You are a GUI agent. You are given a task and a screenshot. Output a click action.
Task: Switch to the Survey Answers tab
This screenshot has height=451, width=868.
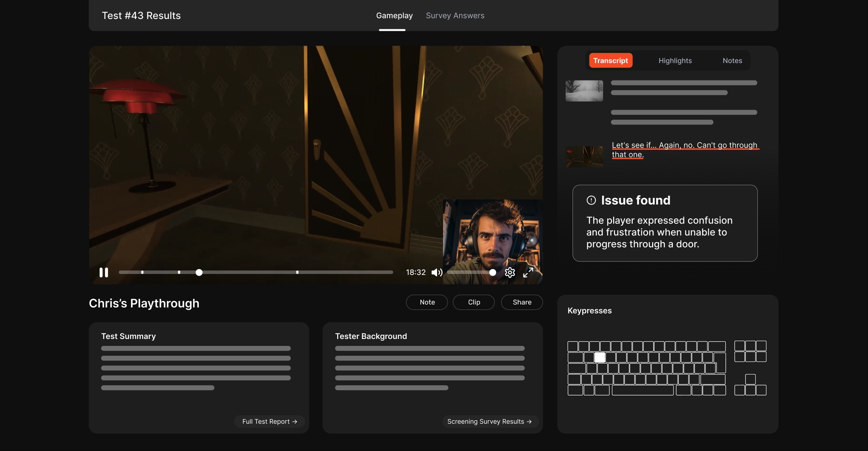455,16
